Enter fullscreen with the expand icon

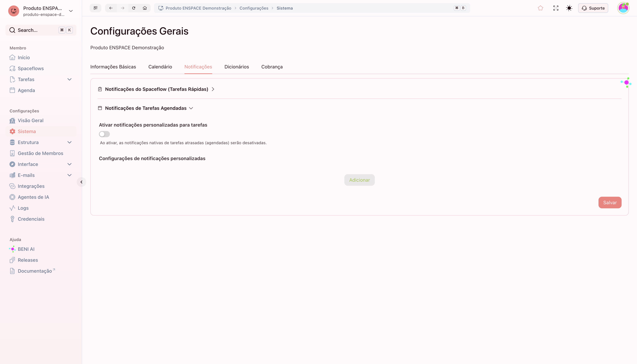point(556,8)
